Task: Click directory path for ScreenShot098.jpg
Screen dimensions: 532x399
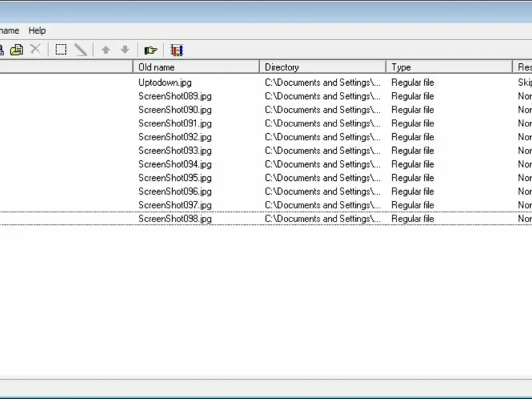Action: click(323, 219)
